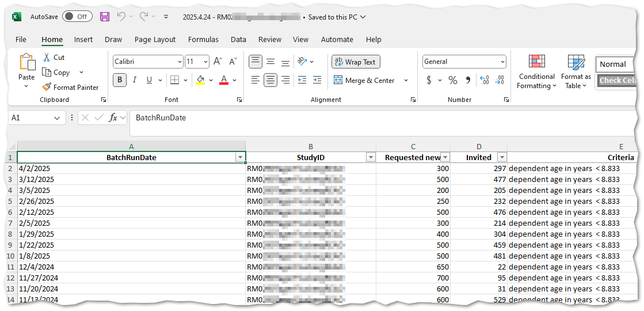Switch to the Page Layout tab
644x311 pixels.
click(x=155, y=40)
